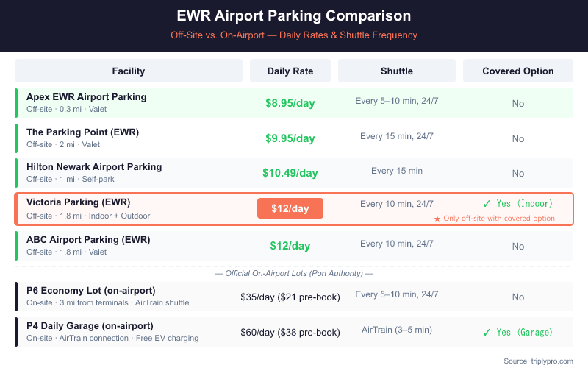Open the P4 Daily Garage (on-airport) entry
Viewport: 588px width, 368px height.
point(90,325)
